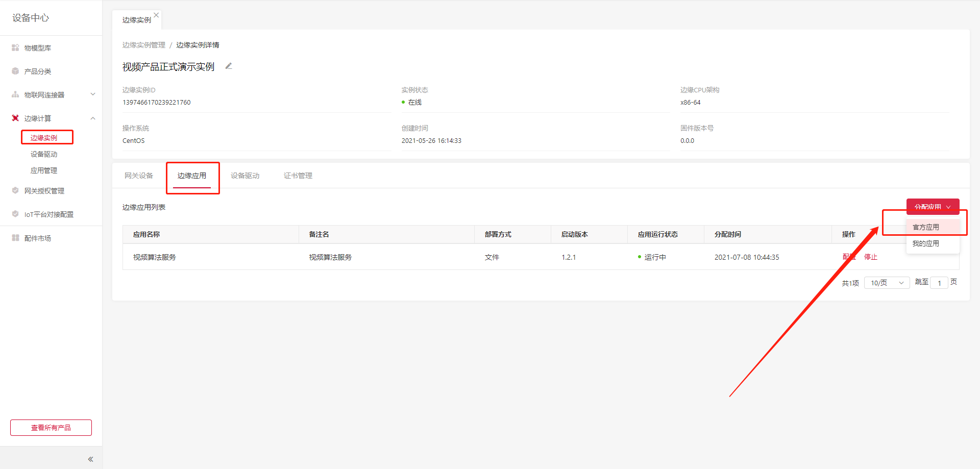The image size is (980, 469).
Task: Select 我的应用 from dropdown menu
Action: (926, 243)
